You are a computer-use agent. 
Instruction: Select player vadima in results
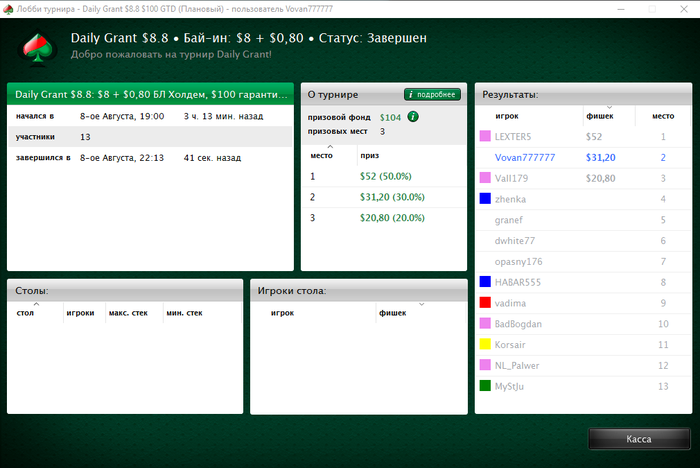(583, 303)
